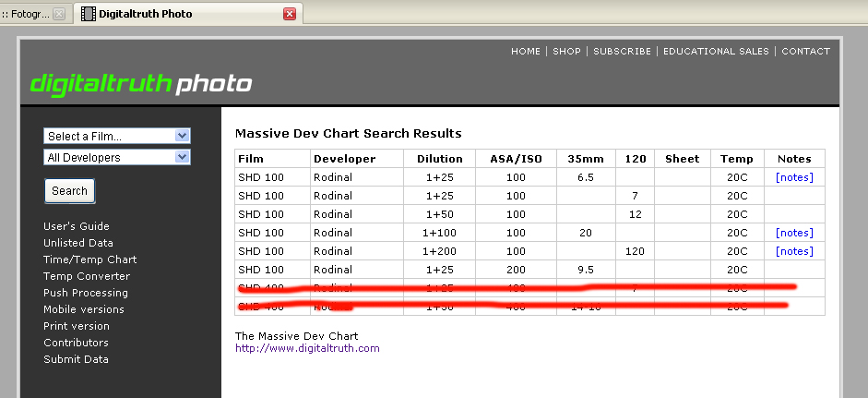Close the Fotogr... browser tab
The height and width of the screenshot is (398, 868).
59,14
